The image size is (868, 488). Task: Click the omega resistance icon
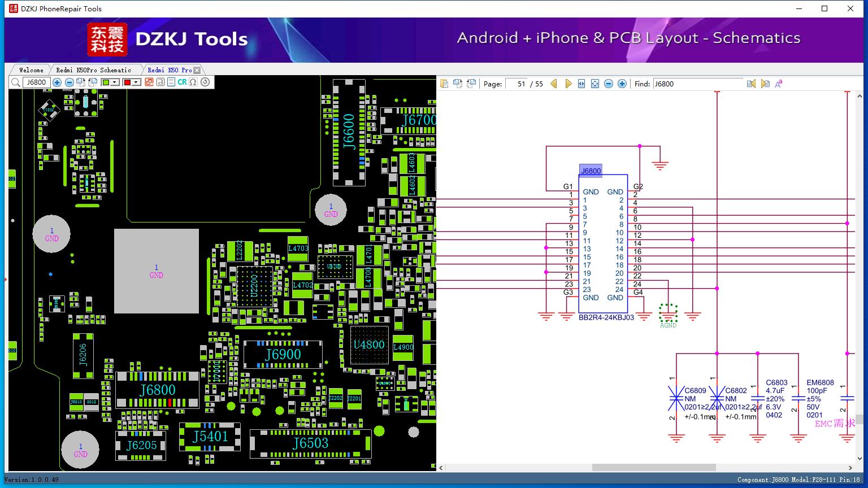193,82
